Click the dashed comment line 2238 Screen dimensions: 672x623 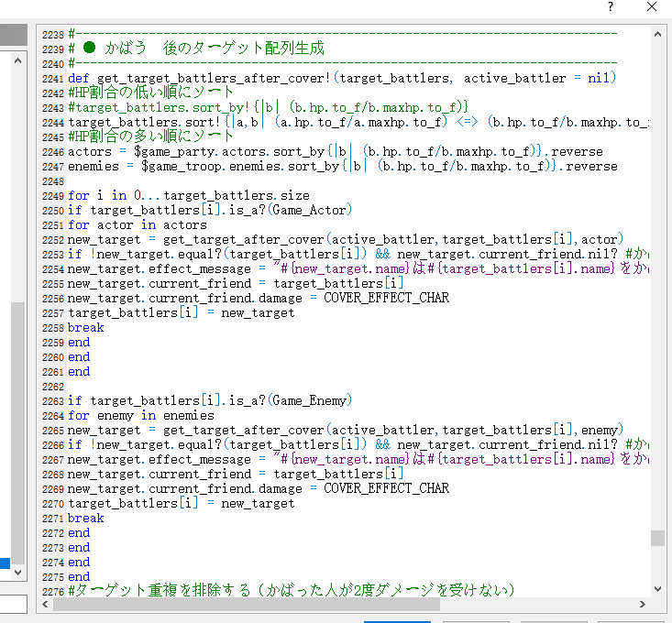point(343,33)
